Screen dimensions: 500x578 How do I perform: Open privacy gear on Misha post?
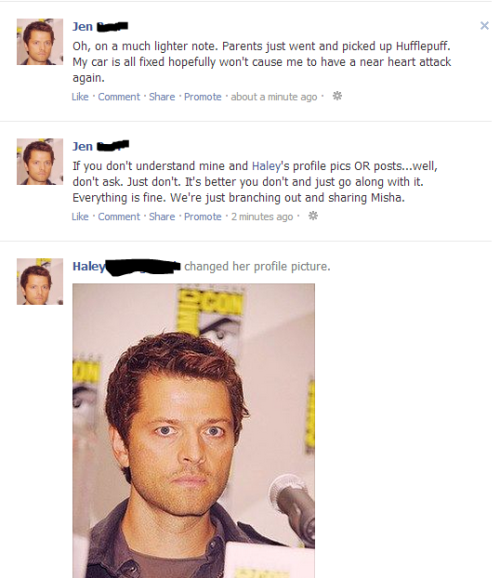pyautogui.click(x=313, y=216)
